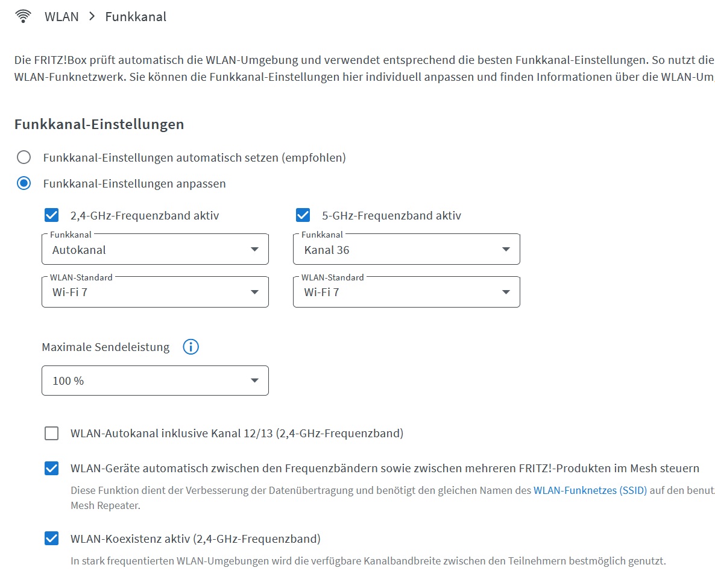Click the WiFi icon in the breadcrumb header
Viewport: 715px width, 588px height.
22,16
